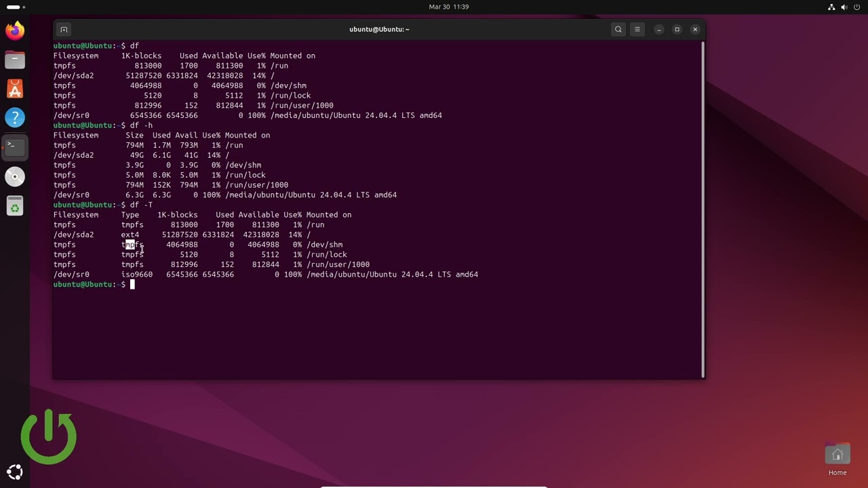Click 'iso9660' filesystem type text

(x=137, y=274)
